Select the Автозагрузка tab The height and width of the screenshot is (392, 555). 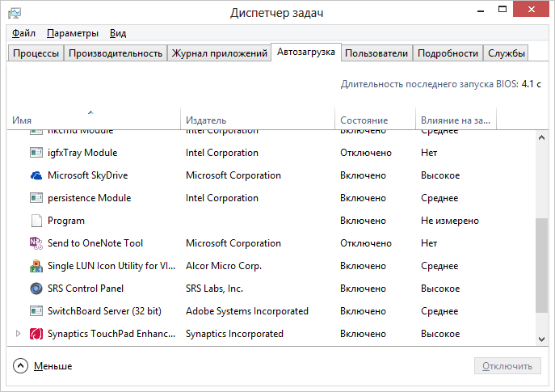[306, 52]
